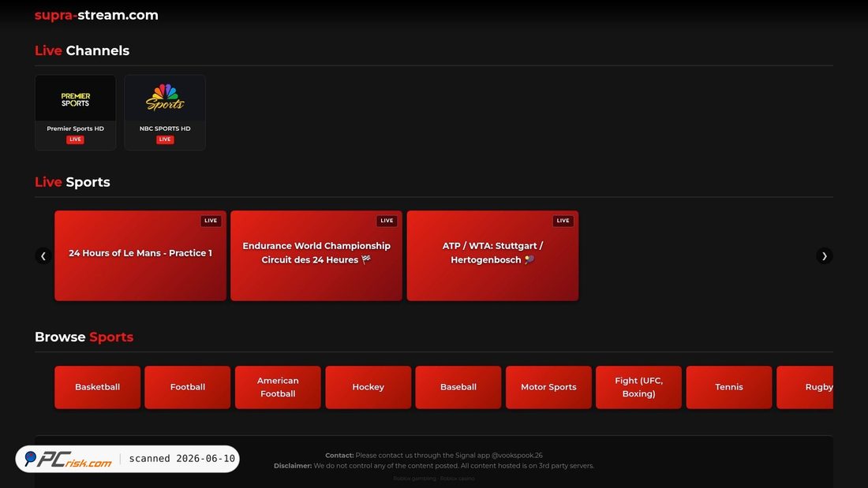Click the Browse Sports heading
The height and width of the screenshot is (488, 868).
pos(84,337)
